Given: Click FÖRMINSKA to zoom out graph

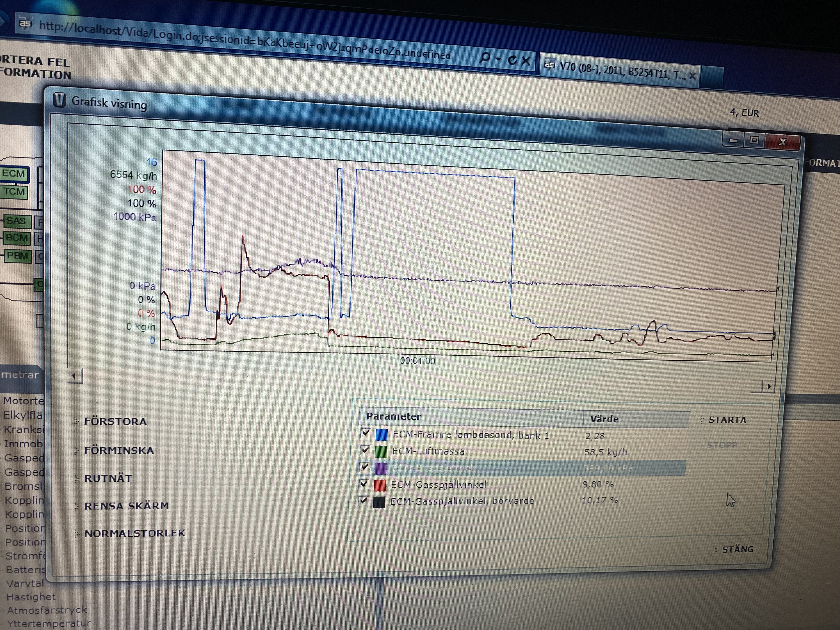Looking at the screenshot, I should click(119, 450).
